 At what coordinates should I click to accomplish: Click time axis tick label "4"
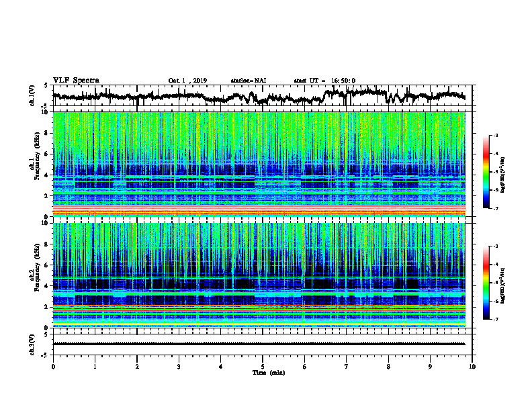point(221,367)
